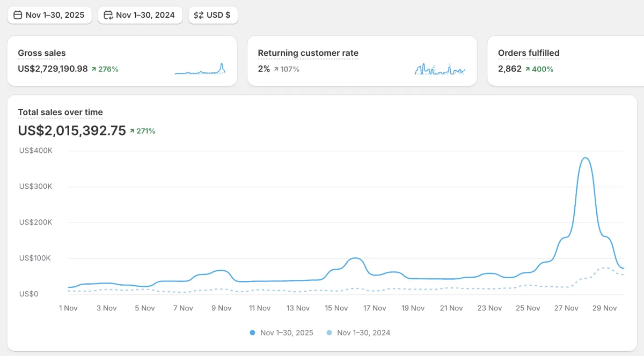Viewport: 644px width, 356px height.
Task: Click the 271% total sales change
Action: click(142, 131)
